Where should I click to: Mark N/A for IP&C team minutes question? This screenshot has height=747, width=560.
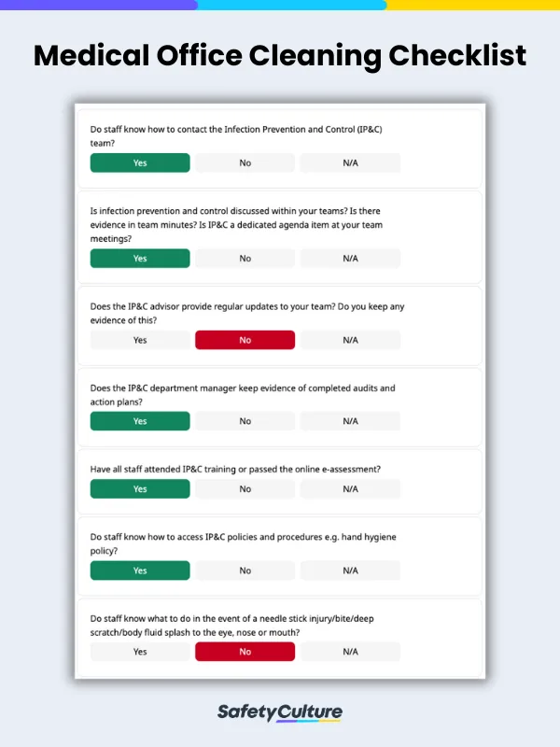[350, 259]
